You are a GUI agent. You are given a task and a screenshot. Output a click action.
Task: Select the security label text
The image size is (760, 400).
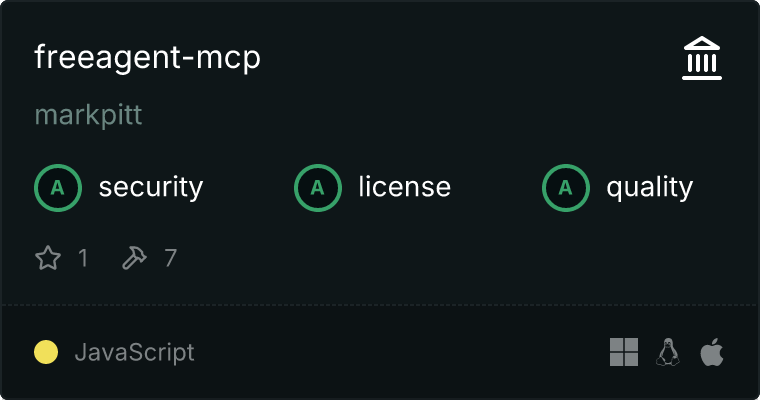coord(151,188)
